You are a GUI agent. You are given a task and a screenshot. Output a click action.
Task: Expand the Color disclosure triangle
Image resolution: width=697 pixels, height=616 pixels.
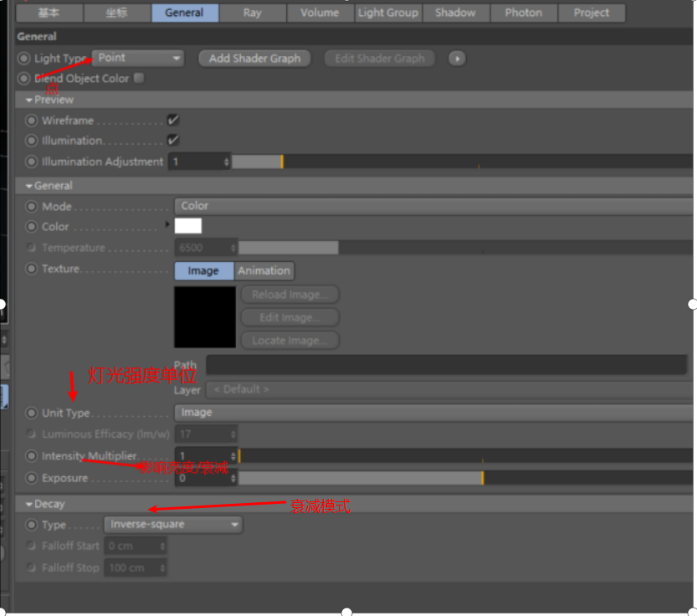pos(167,224)
